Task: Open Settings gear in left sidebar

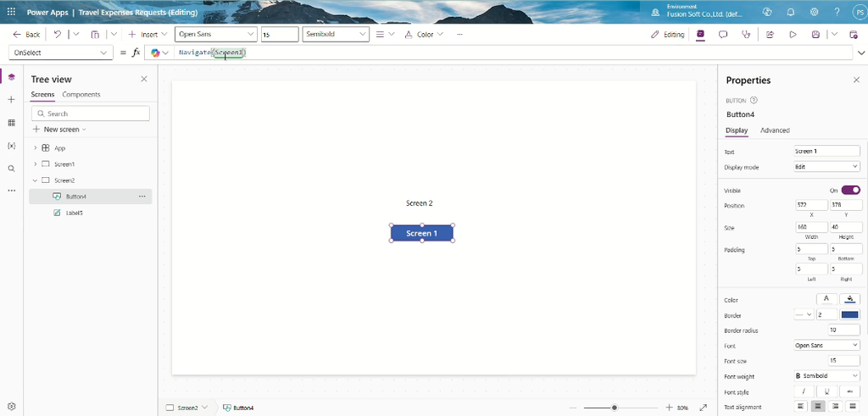Action: coord(12,406)
